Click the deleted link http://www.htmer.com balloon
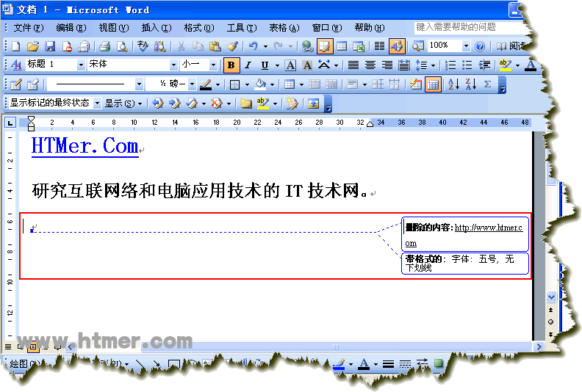Image resolution: width=582 pixels, height=392 pixels. (465, 234)
